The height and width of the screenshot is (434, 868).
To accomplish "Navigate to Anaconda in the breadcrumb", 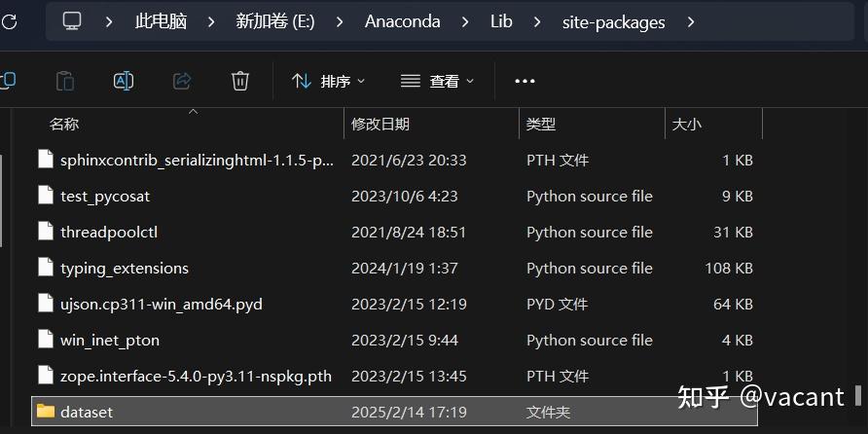I will tap(402, 21).
